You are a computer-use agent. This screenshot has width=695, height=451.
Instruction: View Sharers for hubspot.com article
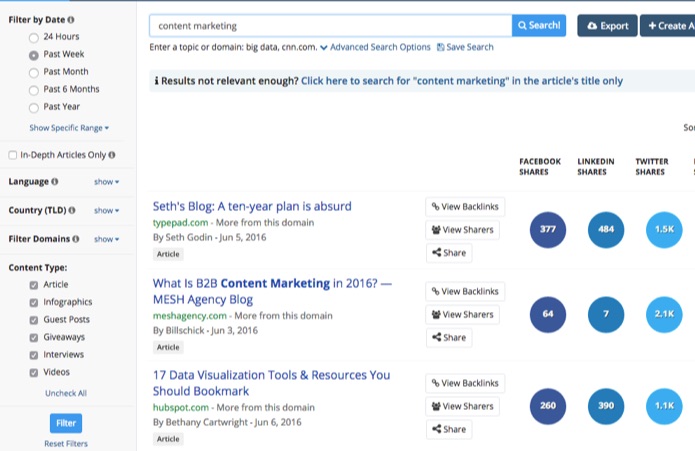point(462,406)
